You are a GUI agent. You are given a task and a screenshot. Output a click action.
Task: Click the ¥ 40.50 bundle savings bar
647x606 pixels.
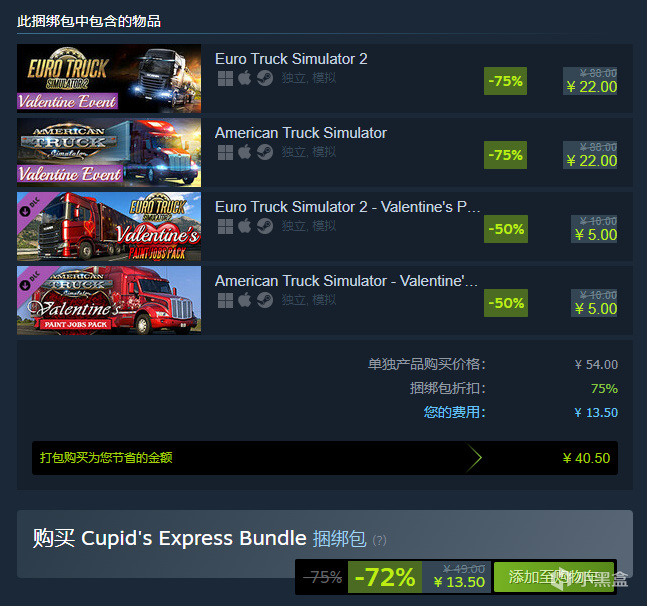(325, 458)
